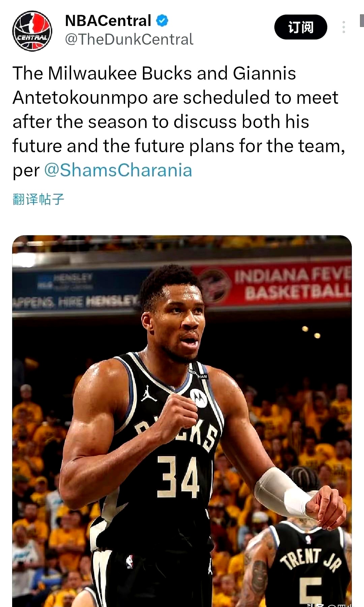Open the NBACentral display name
This screenshot has width=364, height=607.
point(108,21)
